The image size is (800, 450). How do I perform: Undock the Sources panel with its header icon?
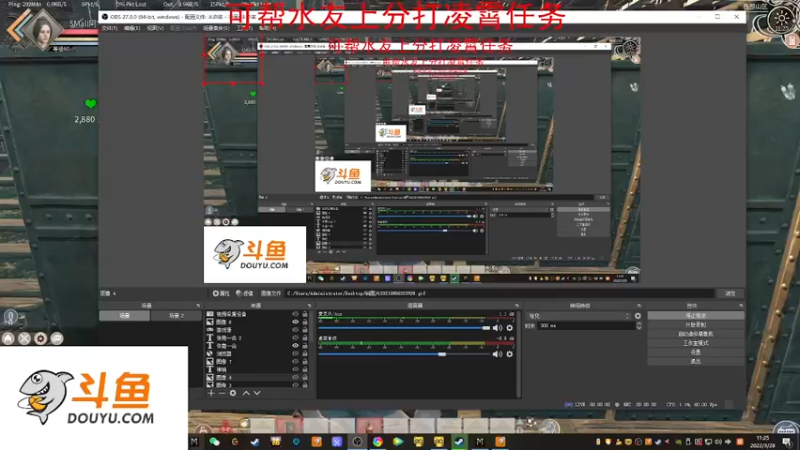[x=311, y=306]
